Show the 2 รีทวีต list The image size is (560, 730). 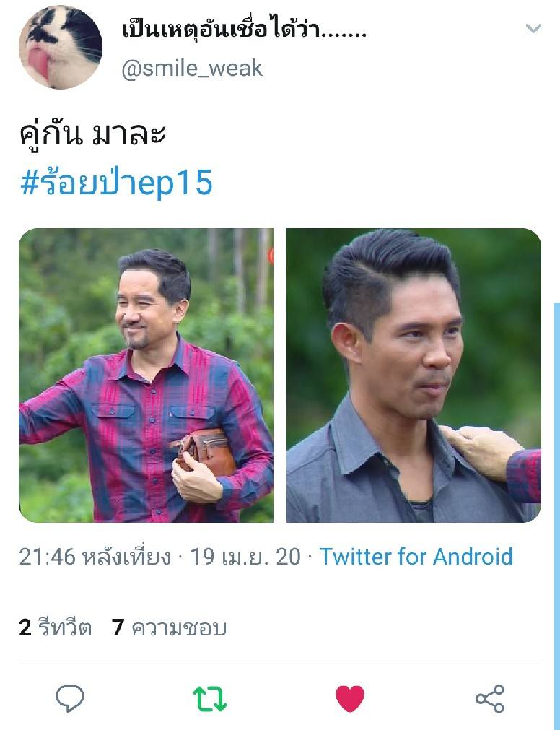[x=55, y=627]
